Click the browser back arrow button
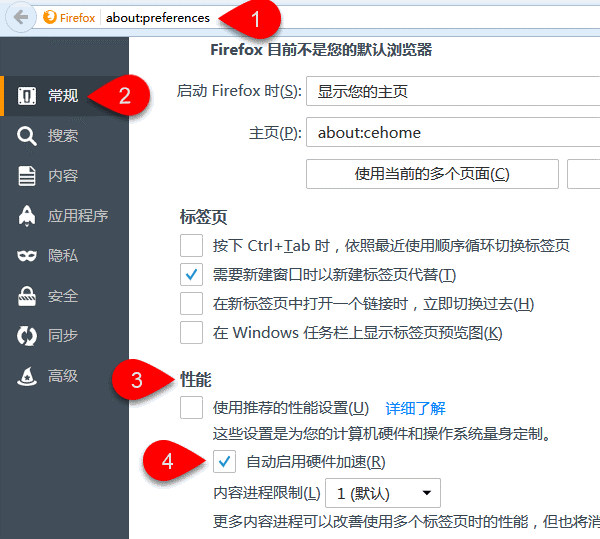This screenshot has height=539, width=600. point(21,17)
